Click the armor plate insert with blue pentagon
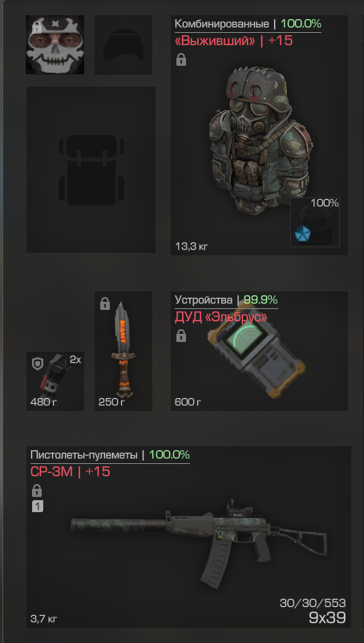Viewport: 364px width, 643px height. pos(315,222)
